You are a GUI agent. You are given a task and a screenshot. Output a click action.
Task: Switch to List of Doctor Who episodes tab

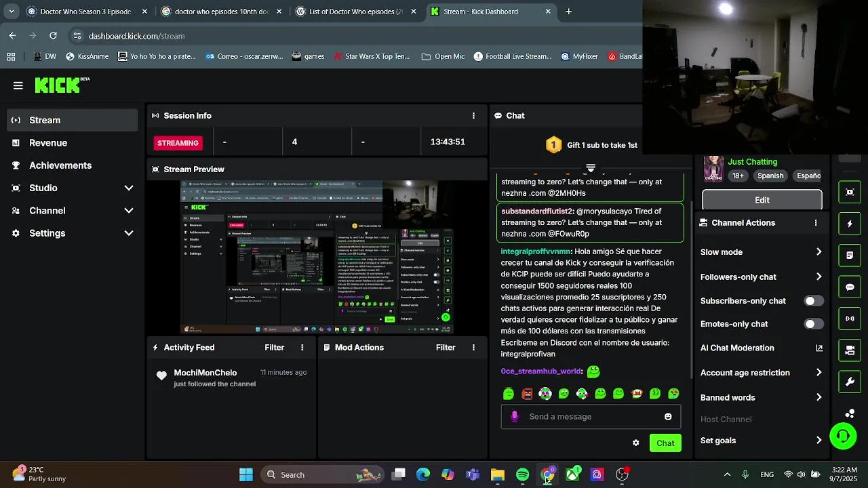click(356, 12)
